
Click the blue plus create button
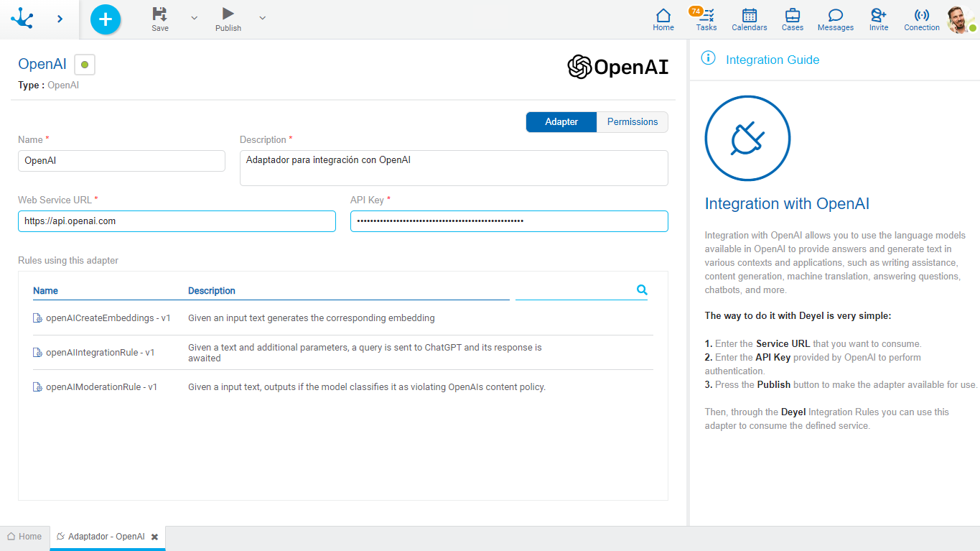[x=106, y=19]
